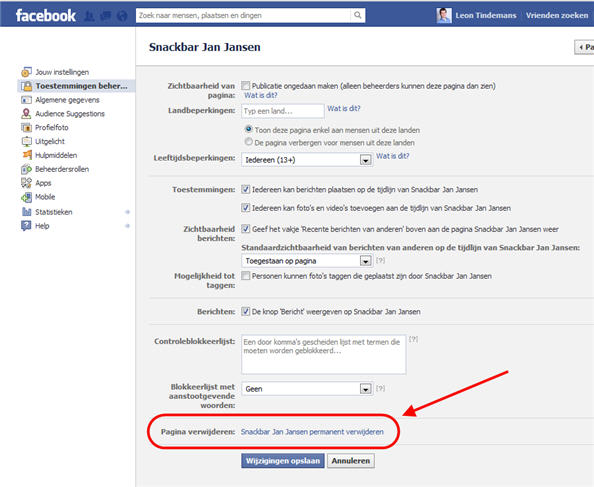Click Leon Tindemans profile picture thumbnail
This screenshot has width=594, height=487.
pyautogui.click(x=444, y=16)
